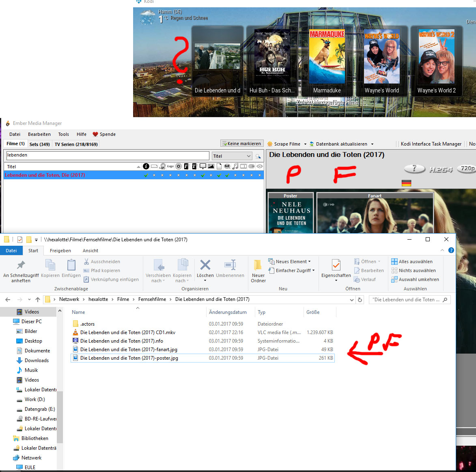Open Bearbeiten menu in Ember
This screenshot has height=472, width=476.
(39, 134)
